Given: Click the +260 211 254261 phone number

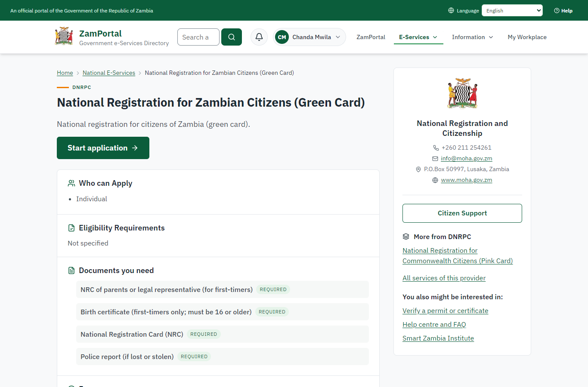Looking at the screenshot, I should click(x=467, y=147).
